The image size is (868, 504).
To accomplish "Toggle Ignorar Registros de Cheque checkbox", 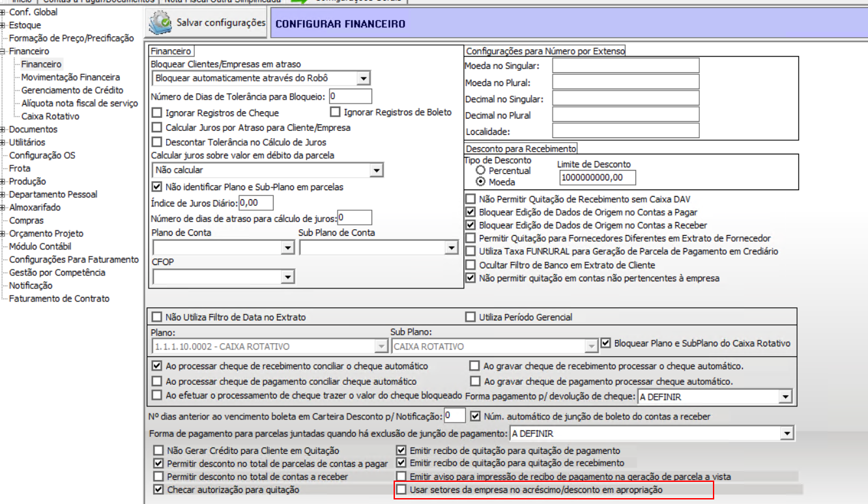I will tap(156, 113).
